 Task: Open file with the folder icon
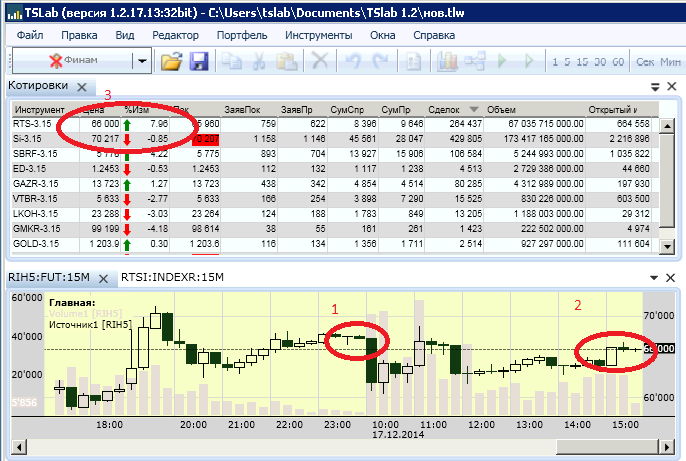[171, 61]
